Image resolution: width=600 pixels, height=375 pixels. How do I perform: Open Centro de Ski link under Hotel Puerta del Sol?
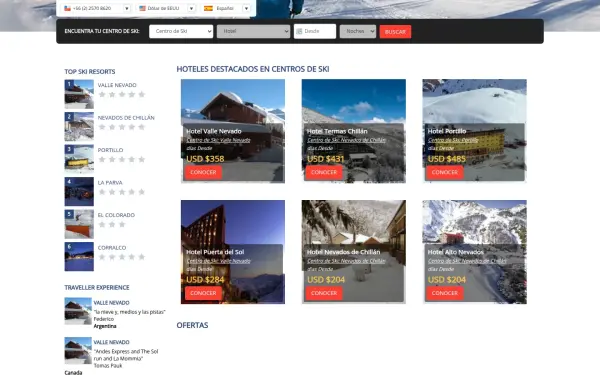pos(218,261)
